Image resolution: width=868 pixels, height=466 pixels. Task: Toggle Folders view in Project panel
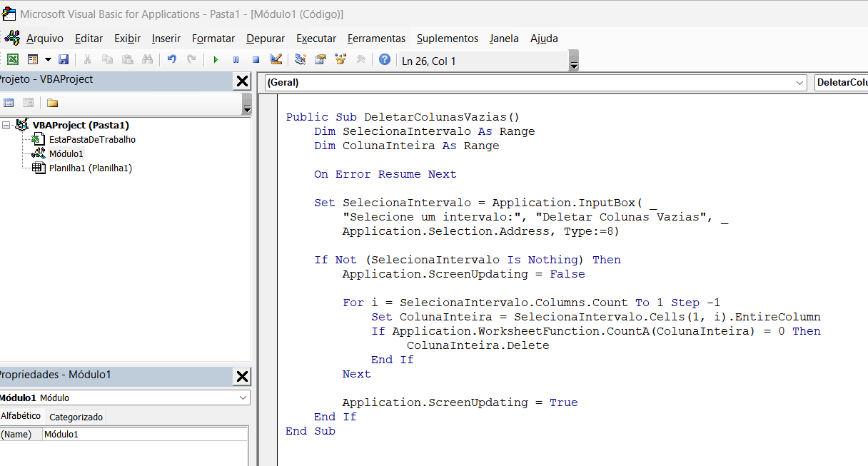tap(52, 103)
